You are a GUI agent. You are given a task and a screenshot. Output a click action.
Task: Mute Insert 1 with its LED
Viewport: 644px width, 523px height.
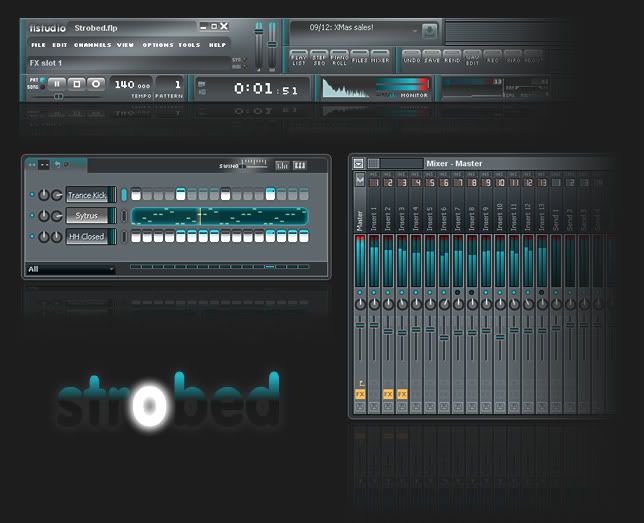(x=374, y=293)
